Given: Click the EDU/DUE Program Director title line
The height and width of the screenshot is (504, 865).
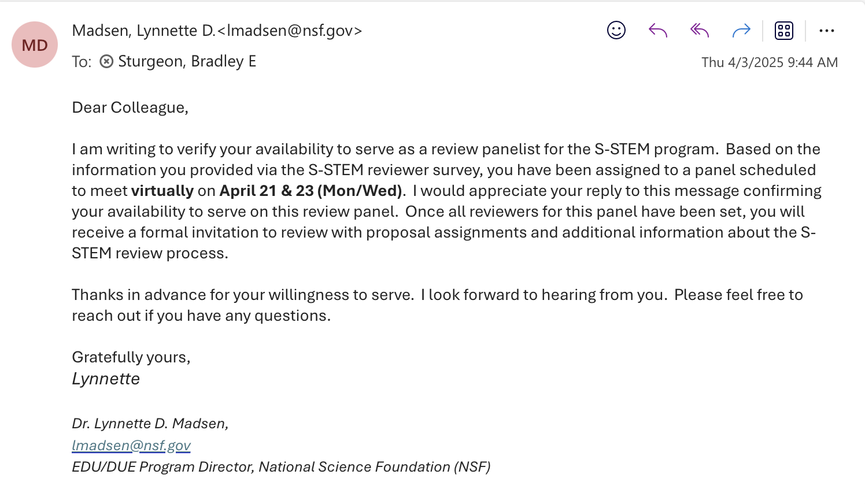Looking at the screenshot, I should [x=281, y=467].
